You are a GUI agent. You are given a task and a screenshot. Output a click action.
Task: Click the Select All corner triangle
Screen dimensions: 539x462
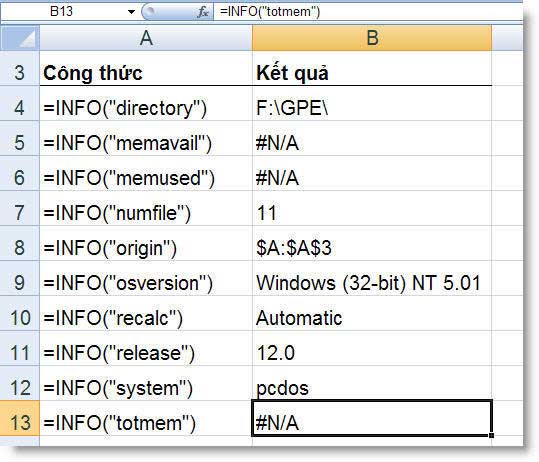point(19,37)
